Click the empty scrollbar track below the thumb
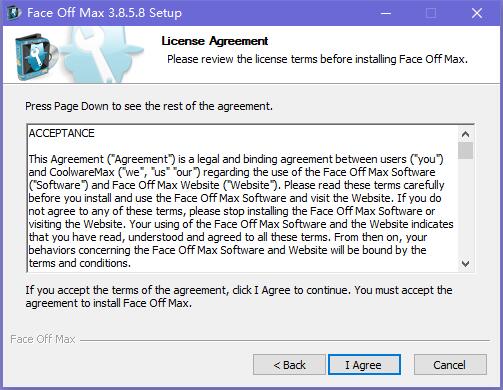Viewport: 503px width, 390px height. click(x=465, y=207)
